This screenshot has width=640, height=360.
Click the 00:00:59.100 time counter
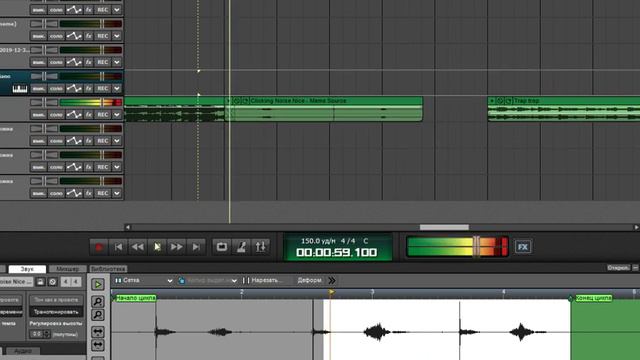click(x=336, y=253)
